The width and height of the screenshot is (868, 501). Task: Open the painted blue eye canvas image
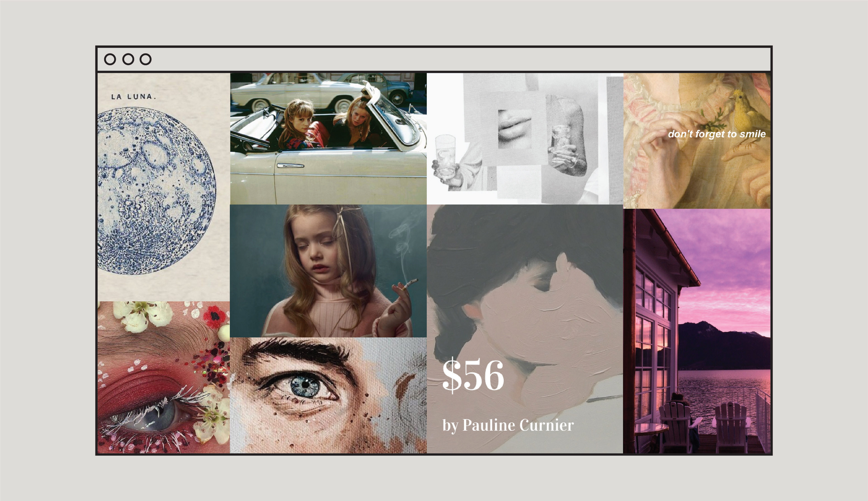point(328,395)
